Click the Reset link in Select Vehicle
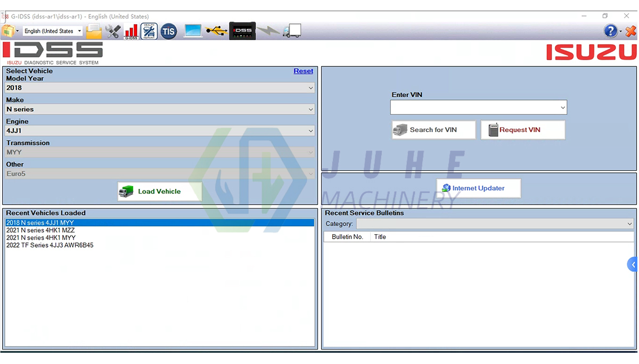The height and width of the screenshot is (364, 639). coord(303,71)
